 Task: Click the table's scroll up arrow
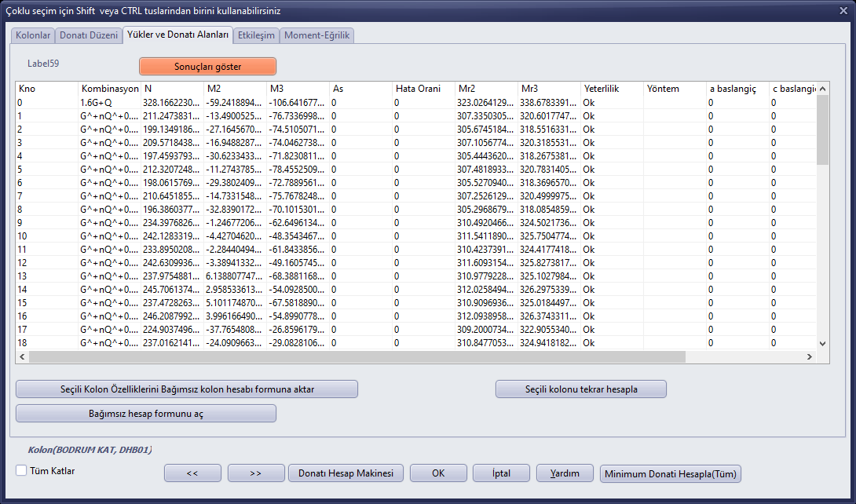click(823, 89)
